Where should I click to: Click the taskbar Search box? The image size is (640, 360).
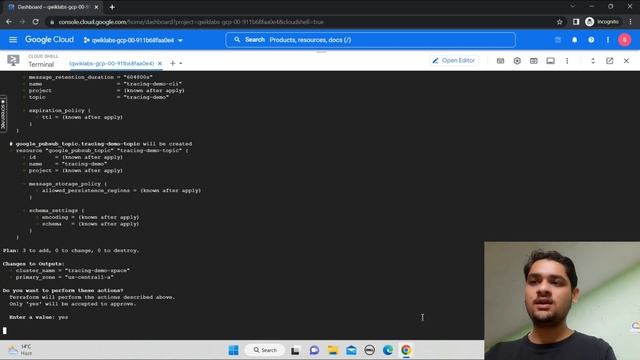pyautogui.click(x=265, y=350)
